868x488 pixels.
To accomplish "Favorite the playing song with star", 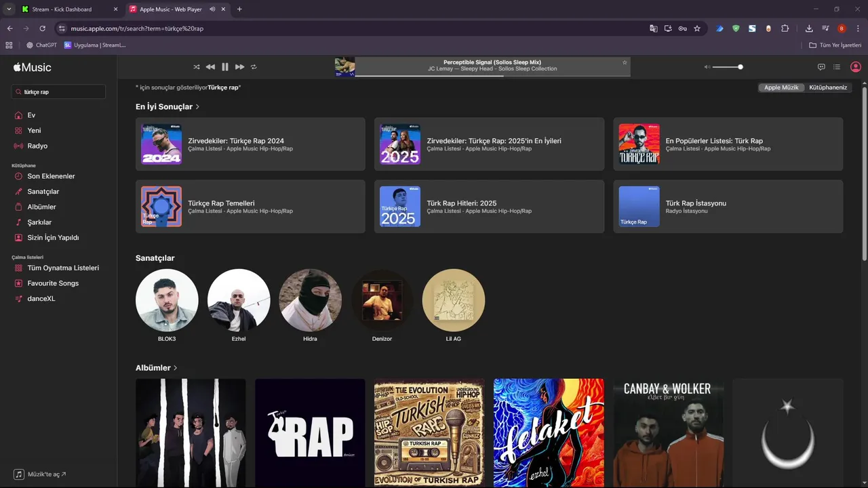I will point(625,62).
